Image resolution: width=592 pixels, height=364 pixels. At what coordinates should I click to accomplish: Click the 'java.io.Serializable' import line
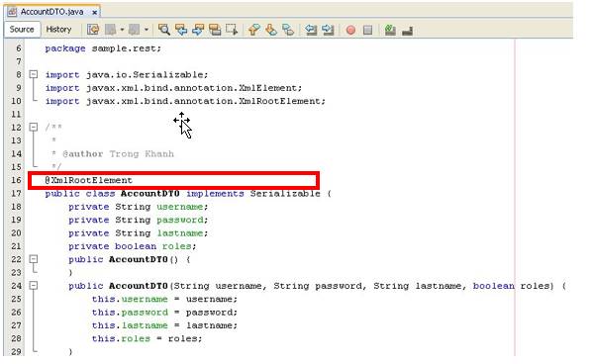pyautogui.click(x=127, y=75)
